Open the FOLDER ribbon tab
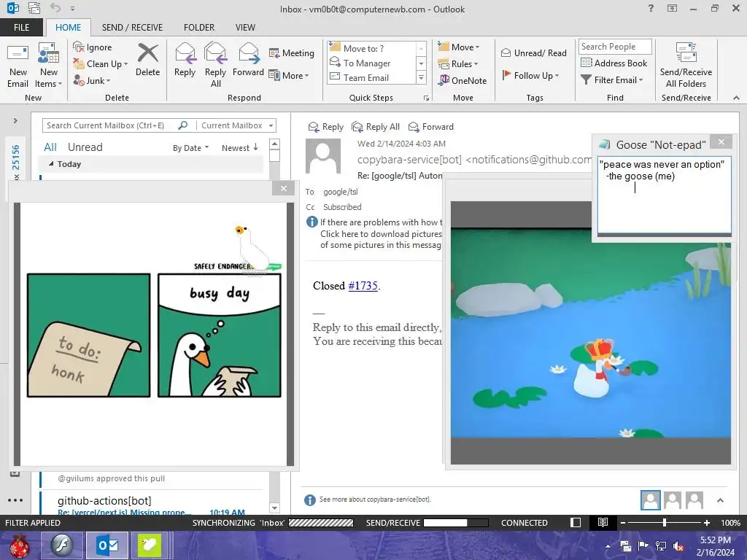This screenshot has width=747, height=560. [x=199, y=27]
